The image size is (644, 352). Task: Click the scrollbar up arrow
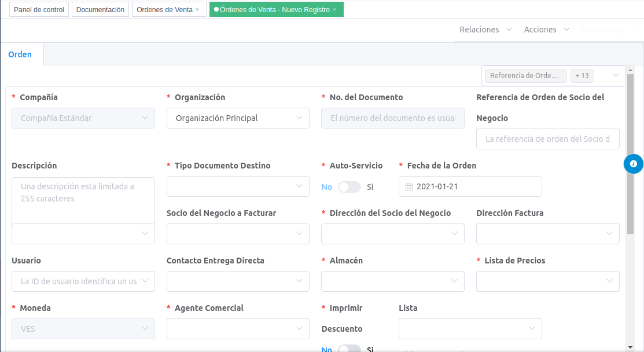(630, 69)
